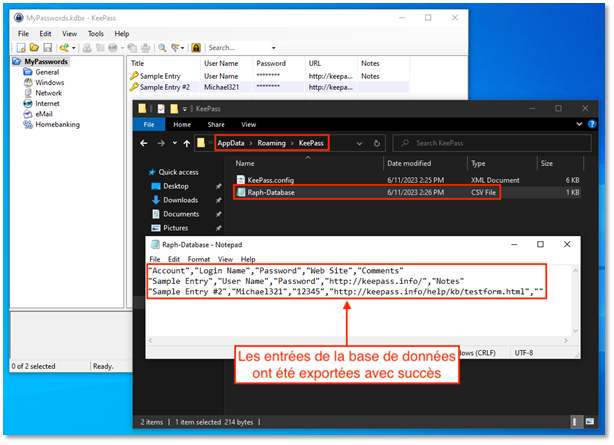Click the Find magnifier icon in KeePass toolbar
The height and width of the screenshot is (445, 614).
[162, 48]
